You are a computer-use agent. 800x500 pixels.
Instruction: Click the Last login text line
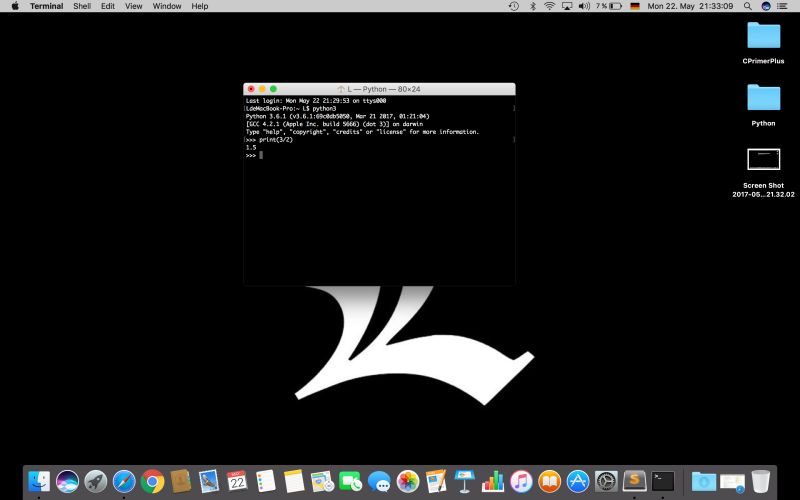click(x=316, y=101)
